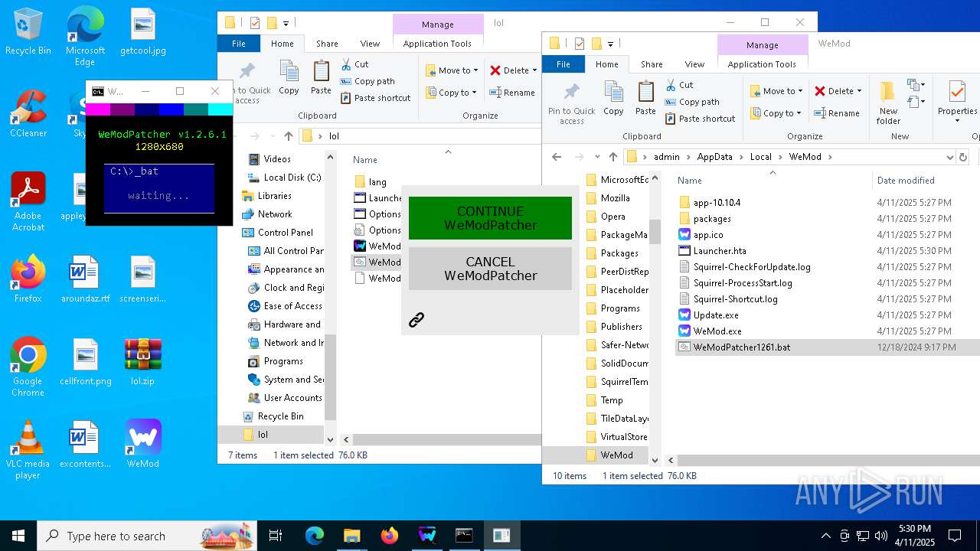Click New folder in WeMod window ribbon
Image resolution: width=980 pixels, height=551 pixels.
point(888,103)
